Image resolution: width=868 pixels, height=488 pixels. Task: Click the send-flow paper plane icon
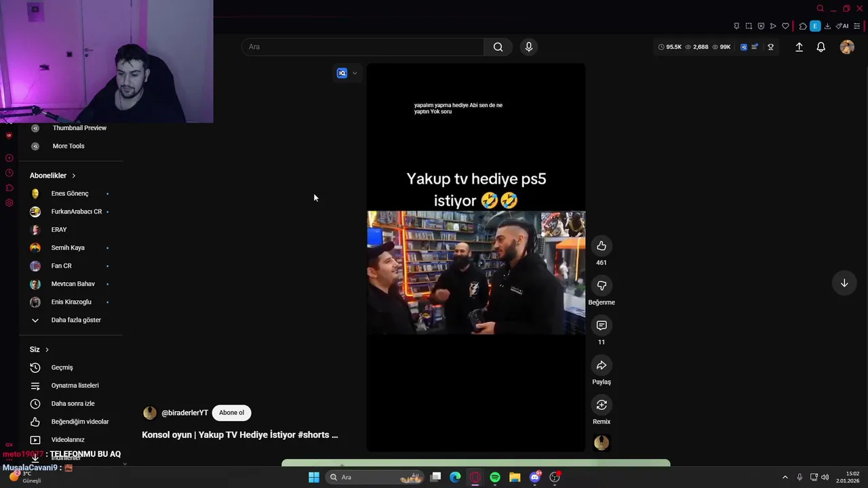(773, 26)
